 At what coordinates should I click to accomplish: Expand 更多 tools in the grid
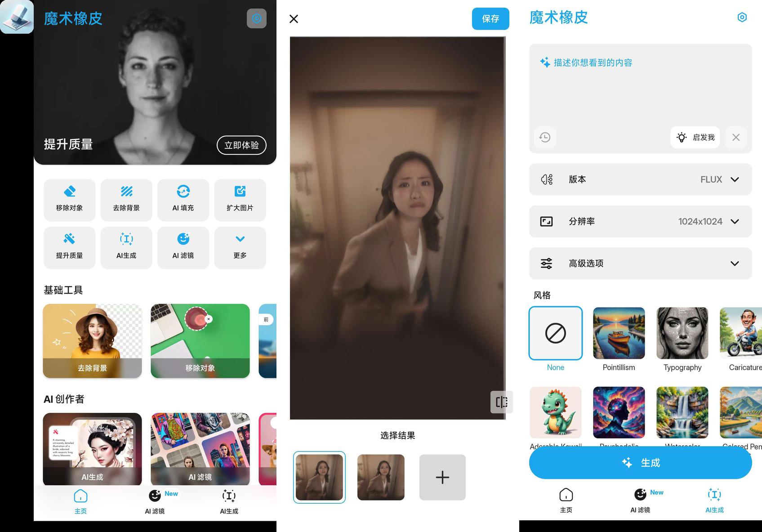[240, 247]
